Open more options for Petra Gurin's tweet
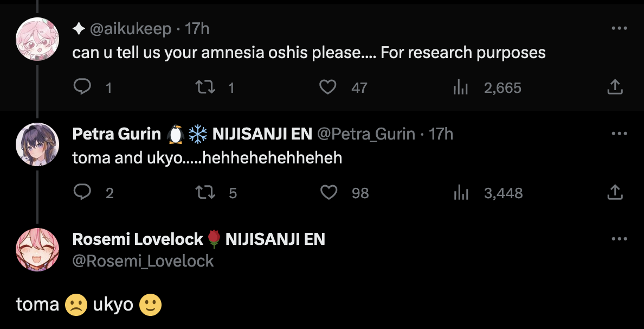 [x=619, y=134]
